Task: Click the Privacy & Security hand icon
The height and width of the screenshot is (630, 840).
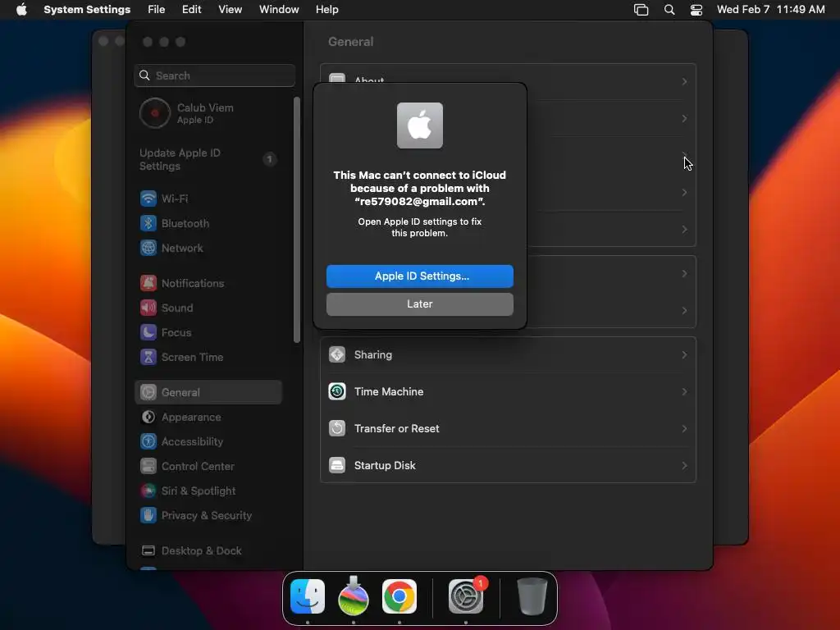Action: coord(148,515)
